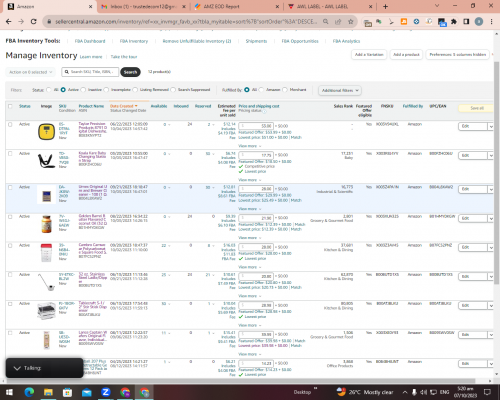
Task: Open the Chrome profile avatar
Action: click(479, 22)
